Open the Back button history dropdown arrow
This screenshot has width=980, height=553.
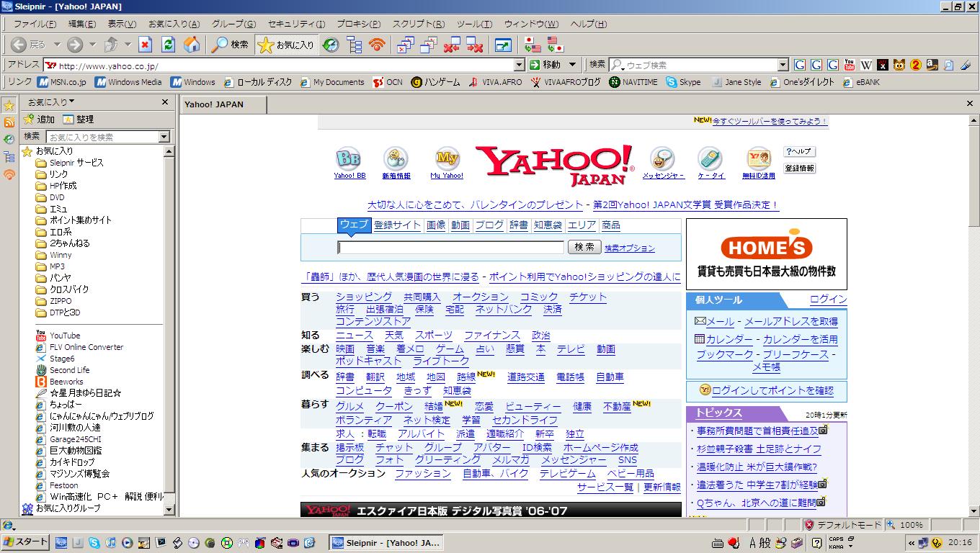pos(57,45)
